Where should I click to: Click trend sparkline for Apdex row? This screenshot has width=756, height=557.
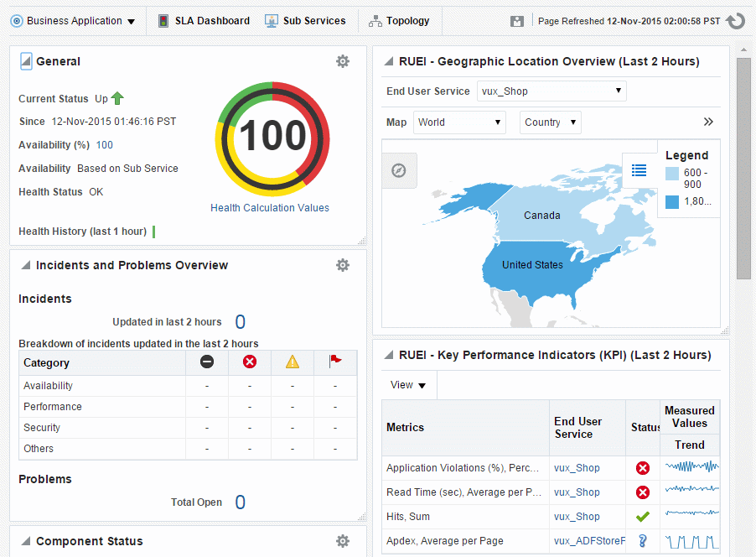[691, 542]
